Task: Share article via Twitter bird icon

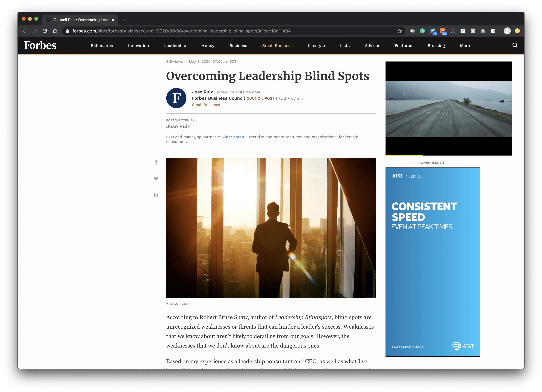Action: 156,178
